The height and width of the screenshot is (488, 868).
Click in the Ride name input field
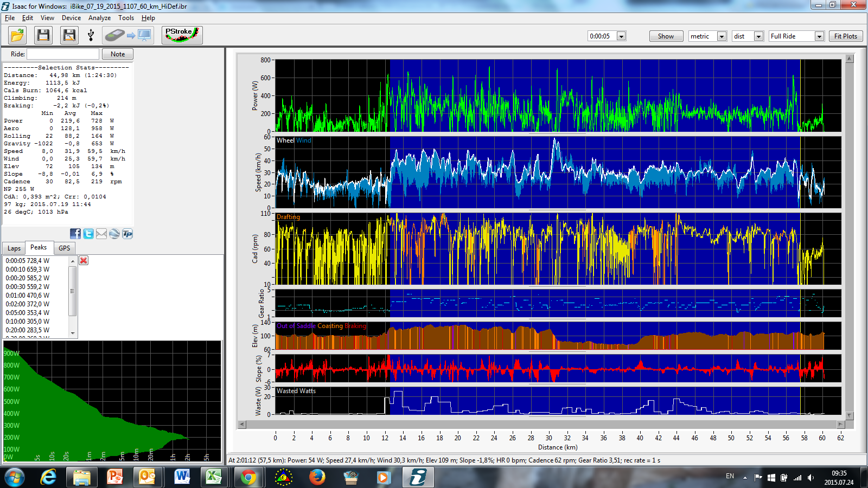63,54
